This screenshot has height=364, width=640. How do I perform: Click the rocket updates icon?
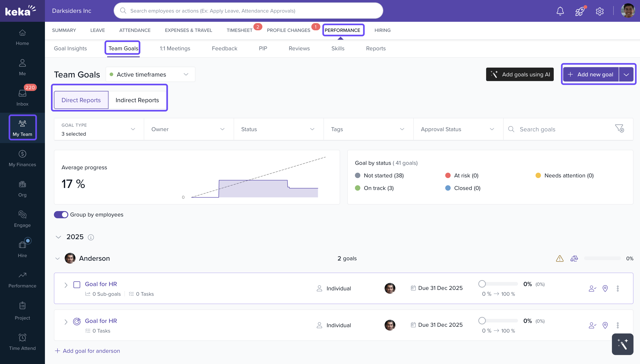tap(580, 11)
